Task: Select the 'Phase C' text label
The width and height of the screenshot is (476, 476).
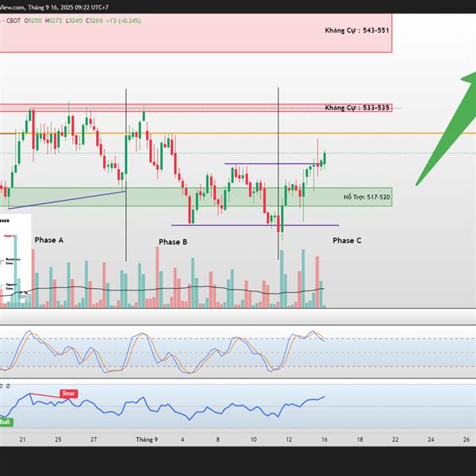Action: pyautogui.click(x=347, y=240)
